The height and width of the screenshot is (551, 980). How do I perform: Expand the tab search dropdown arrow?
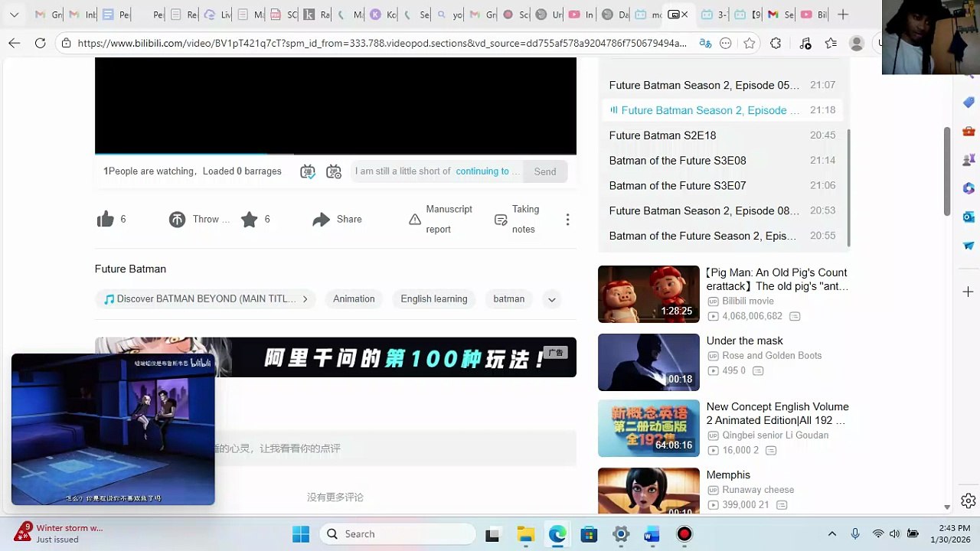[x=15, y=15]
